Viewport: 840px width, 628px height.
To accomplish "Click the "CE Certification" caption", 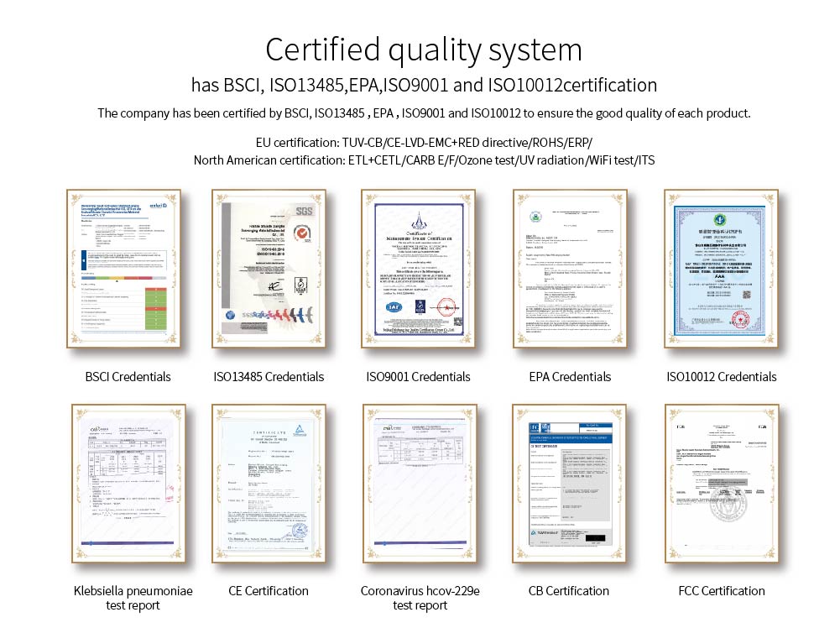I will (x=269, y=591).
